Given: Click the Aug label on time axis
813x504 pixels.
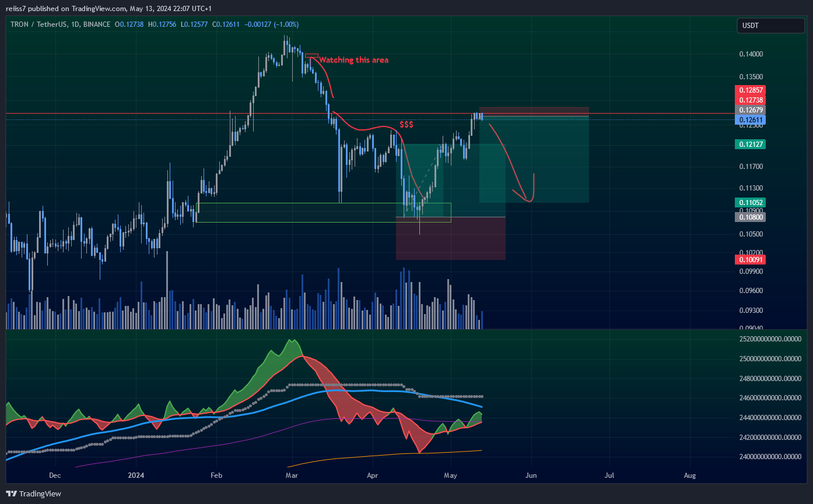Looking at the screenshot, I should (x=690, y=475).
